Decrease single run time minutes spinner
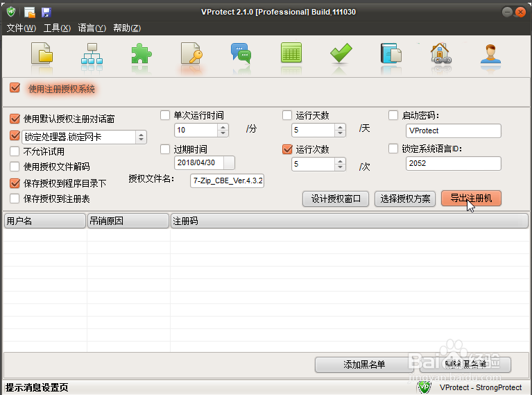Screen dimensions: 532x395 (x=223, y=133)
